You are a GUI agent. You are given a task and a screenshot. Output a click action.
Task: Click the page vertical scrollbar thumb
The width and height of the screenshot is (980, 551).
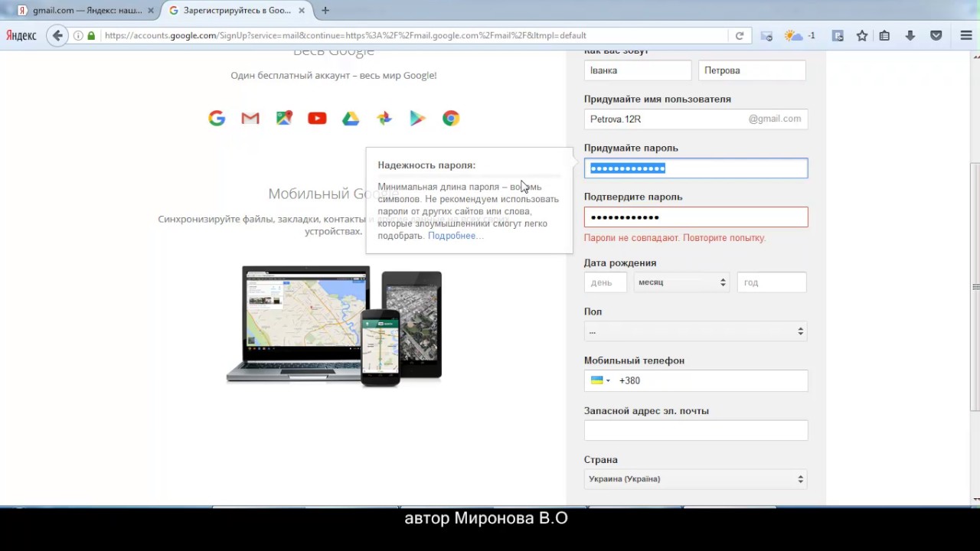pos(976,287)
